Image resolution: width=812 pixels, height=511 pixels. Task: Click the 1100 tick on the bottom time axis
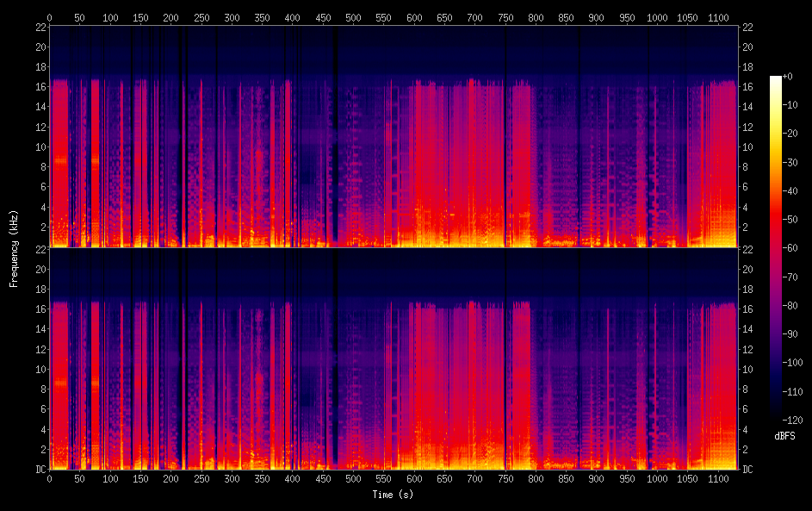[x=718, y=478]
